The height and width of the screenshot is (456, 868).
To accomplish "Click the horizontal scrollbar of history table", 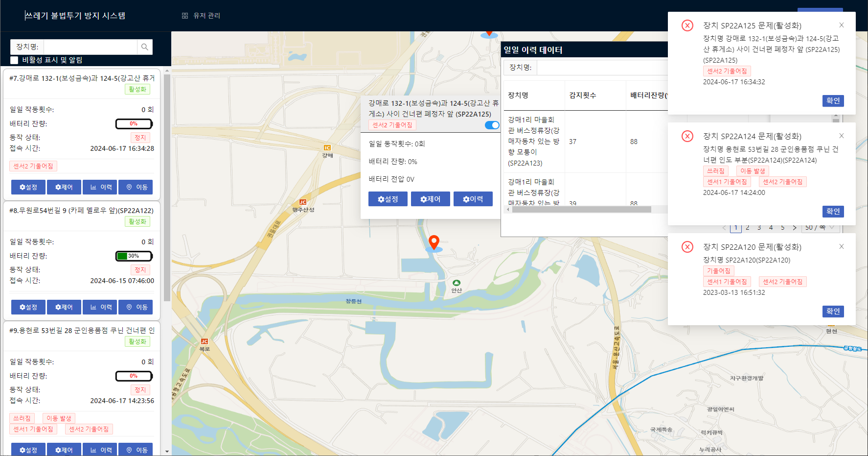I will click(x=581, y=210).
